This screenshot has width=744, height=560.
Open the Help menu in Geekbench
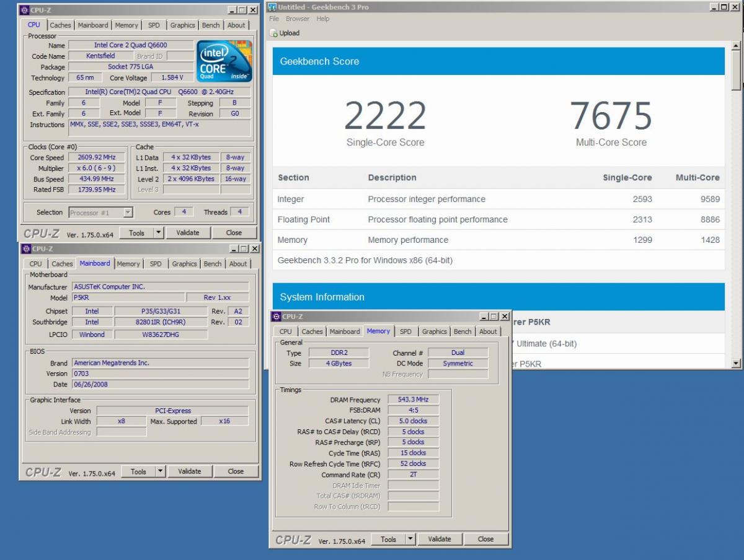pyautogui.click(x=323, y=19)
